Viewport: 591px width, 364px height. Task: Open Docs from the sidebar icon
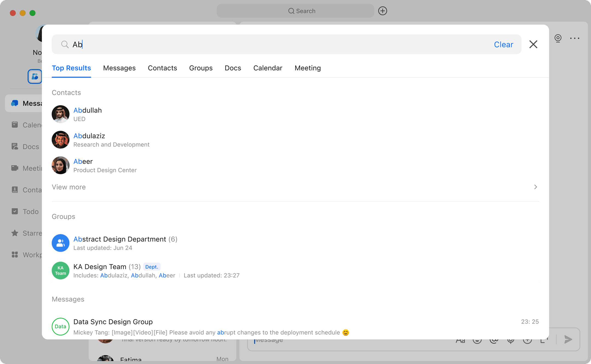point(15,146)
